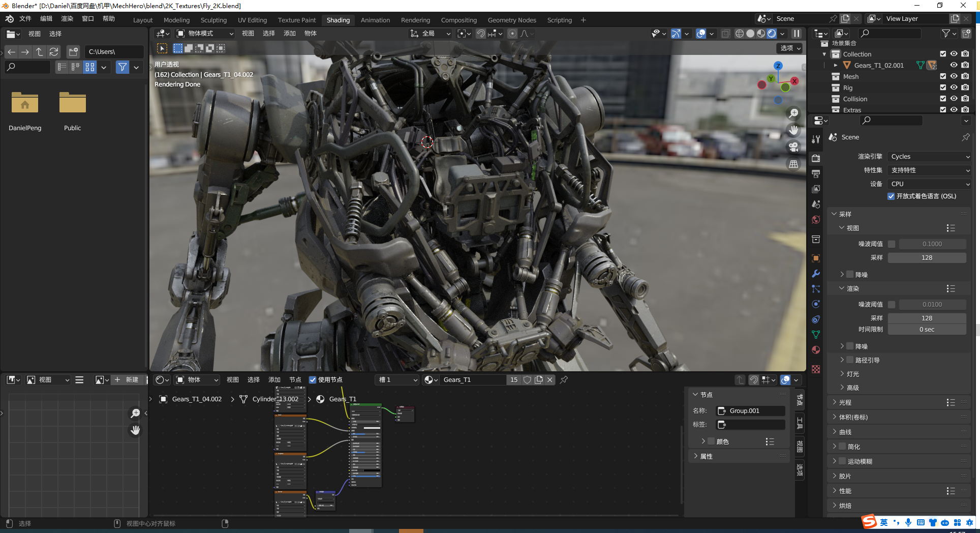Select rendered viewport shading mode

pos(772,34)
